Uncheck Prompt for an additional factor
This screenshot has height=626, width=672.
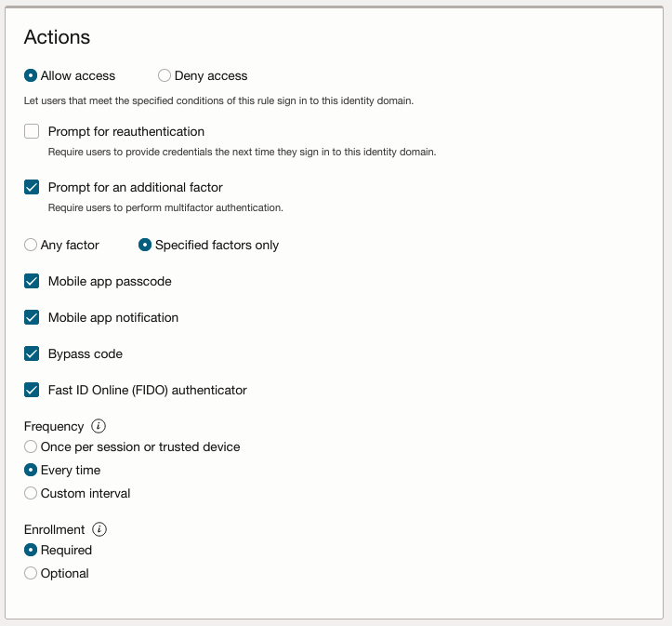(x=32, y=187)
